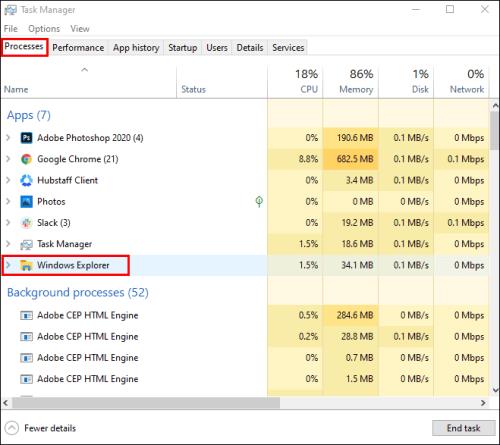Open the Startup tab
The image size is (500, 445).
point(183,48)
